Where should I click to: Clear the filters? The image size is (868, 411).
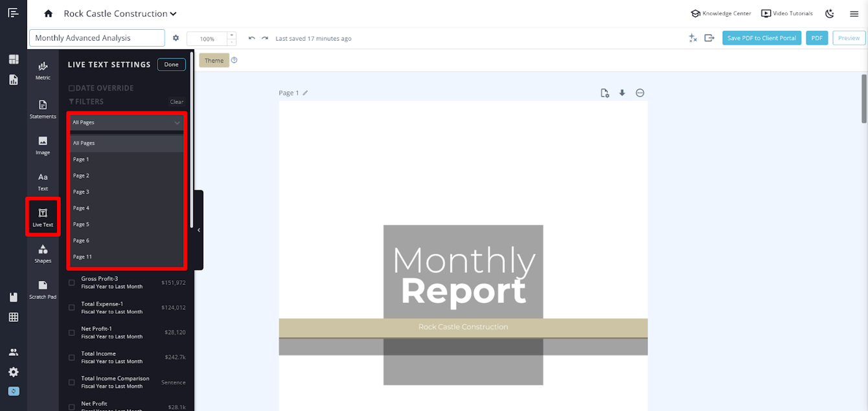click(x=177, y=102)
